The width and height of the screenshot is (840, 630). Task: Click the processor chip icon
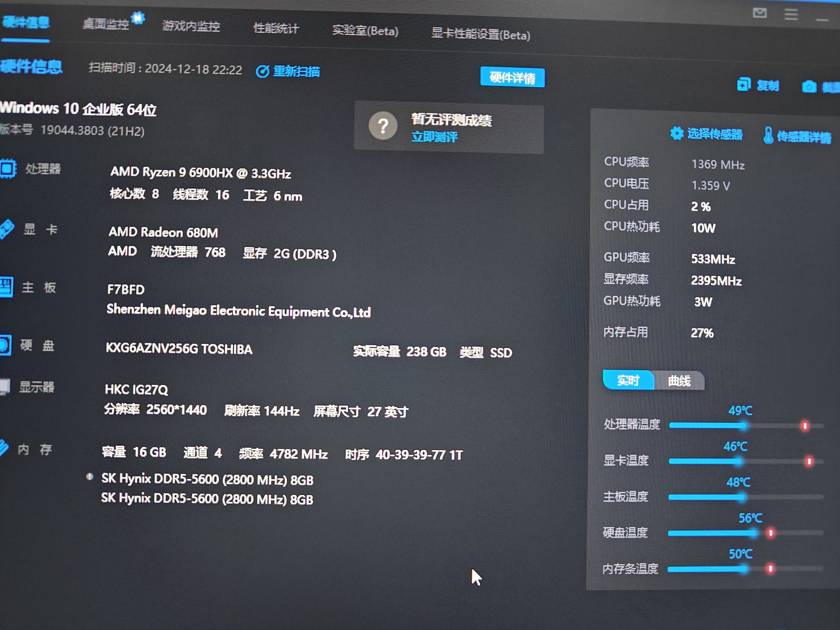(7, 168)
